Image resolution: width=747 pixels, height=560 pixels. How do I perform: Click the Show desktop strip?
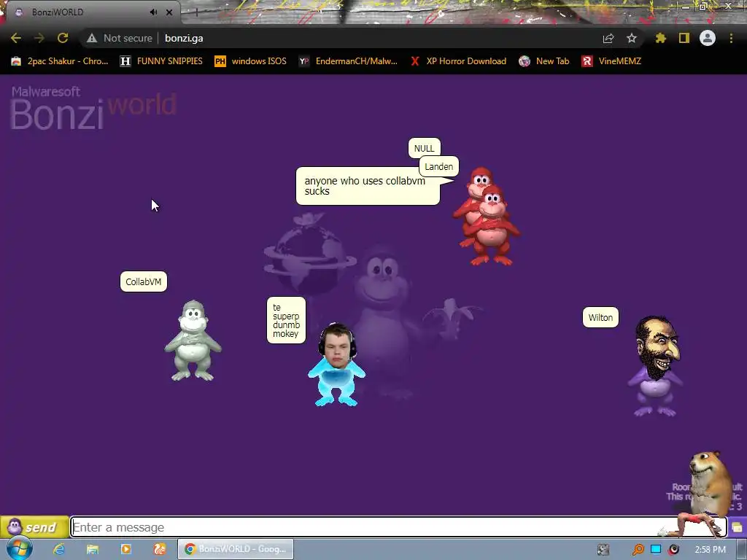[x=742, y=550]
